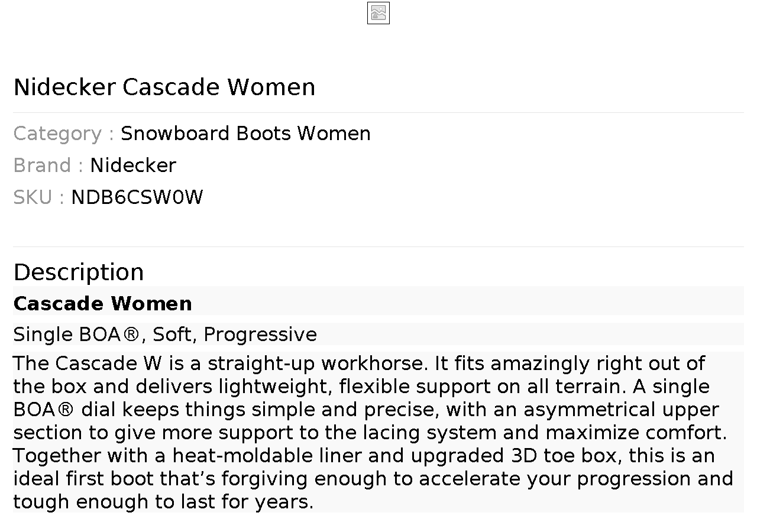Click the "Nidecker Cascade Women" product title
This screenshot has width=757, height=532.
click(x=164, y=87)
